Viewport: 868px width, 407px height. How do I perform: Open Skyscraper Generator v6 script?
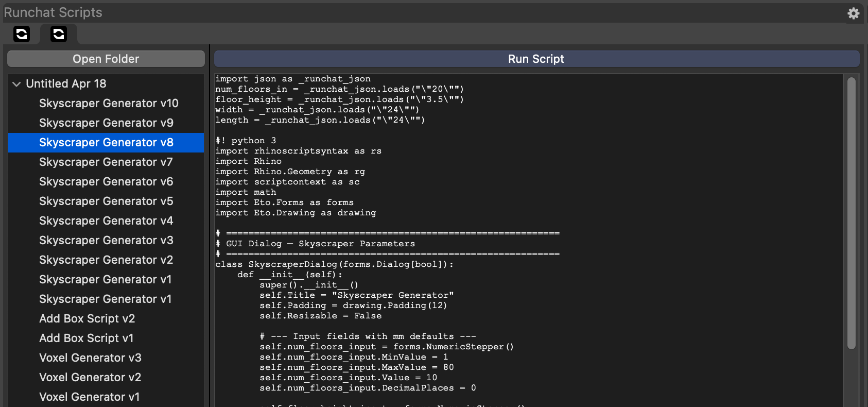click(106, 181)
